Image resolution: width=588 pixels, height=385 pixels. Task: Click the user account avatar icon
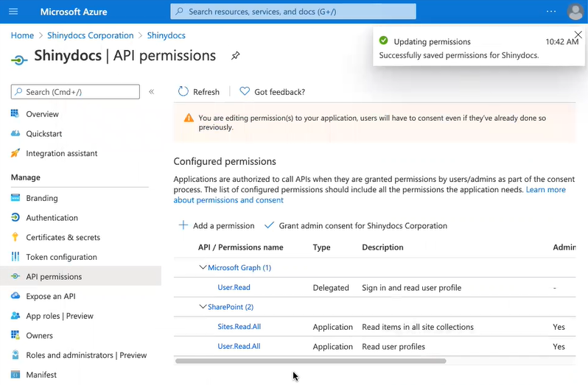point(575,12)
